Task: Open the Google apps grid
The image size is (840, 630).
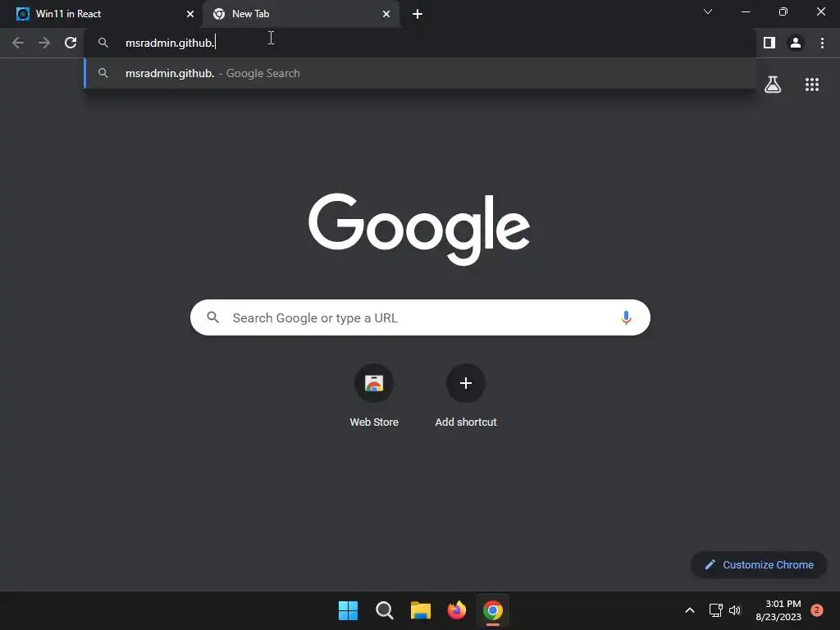Action: [812, 84]
